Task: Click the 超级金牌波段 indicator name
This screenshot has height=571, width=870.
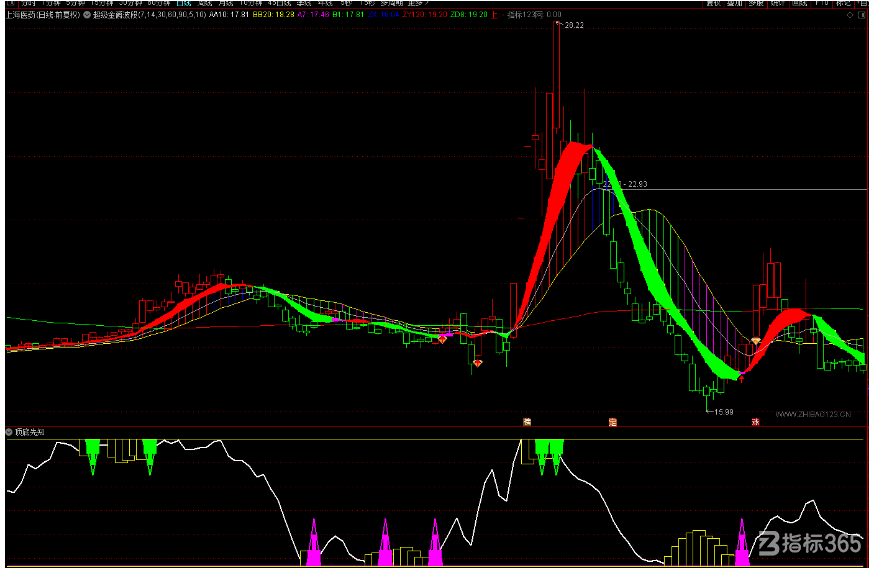Action: point(115,15)
